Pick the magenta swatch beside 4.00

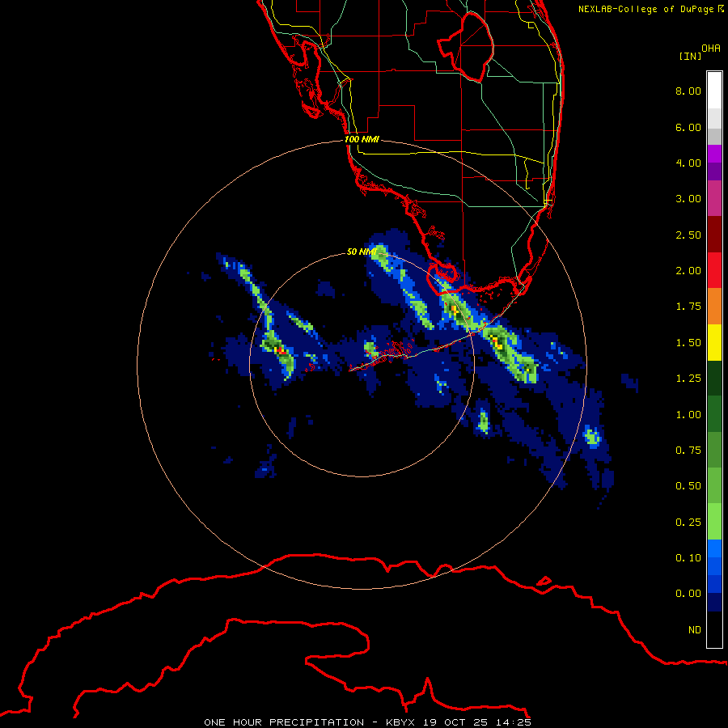point(714,154)
